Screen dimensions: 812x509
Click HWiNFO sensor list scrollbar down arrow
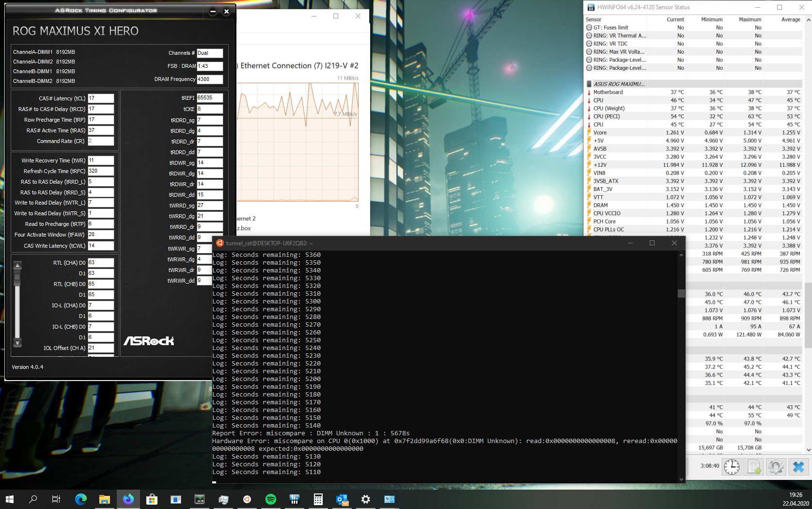[x=808, y=450]
